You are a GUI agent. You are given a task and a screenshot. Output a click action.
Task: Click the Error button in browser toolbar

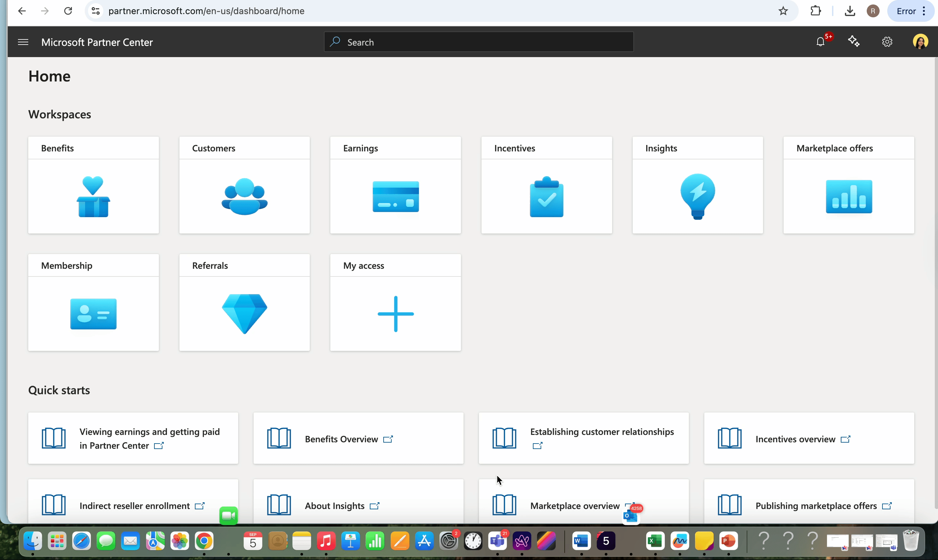point(911,11)
